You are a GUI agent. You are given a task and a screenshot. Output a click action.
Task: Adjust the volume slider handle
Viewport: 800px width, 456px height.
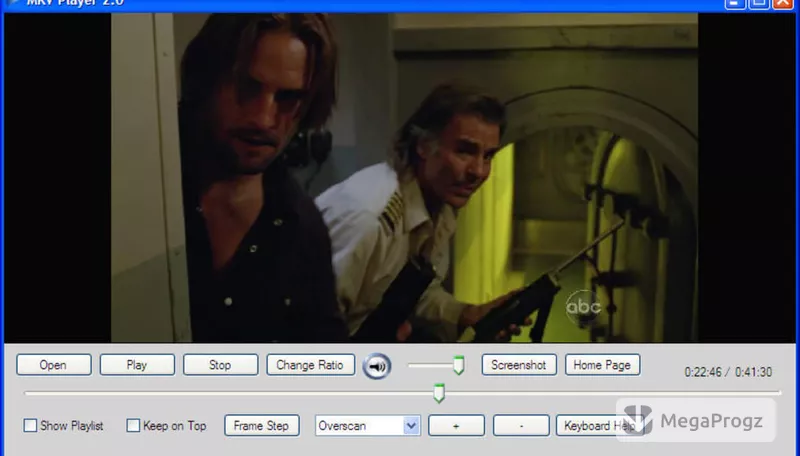(x=459, y=365)
